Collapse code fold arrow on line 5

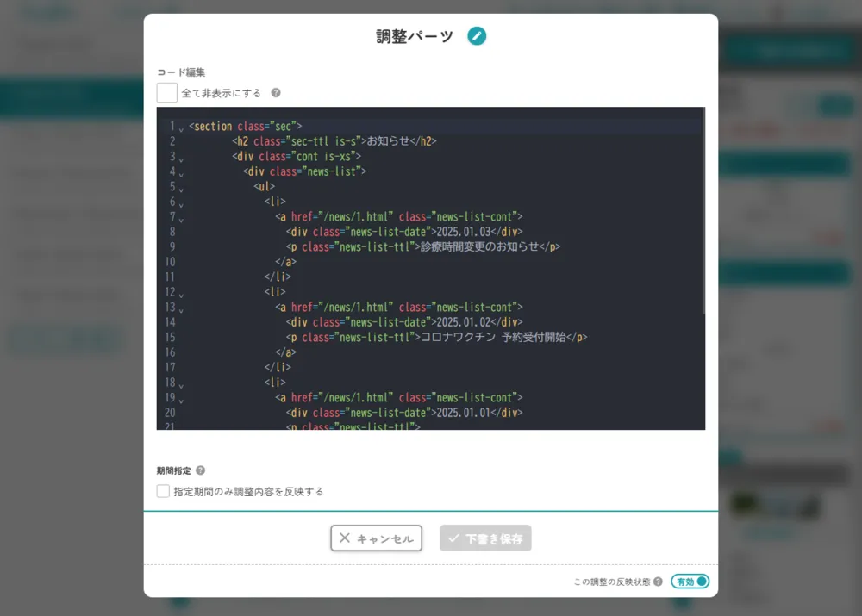tap(181, 190)
